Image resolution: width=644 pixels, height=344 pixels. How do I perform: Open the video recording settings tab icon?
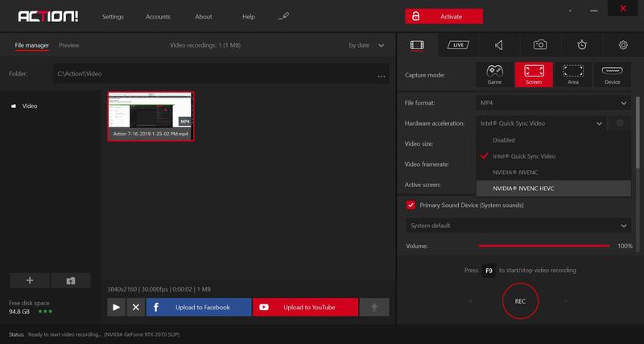417,45
